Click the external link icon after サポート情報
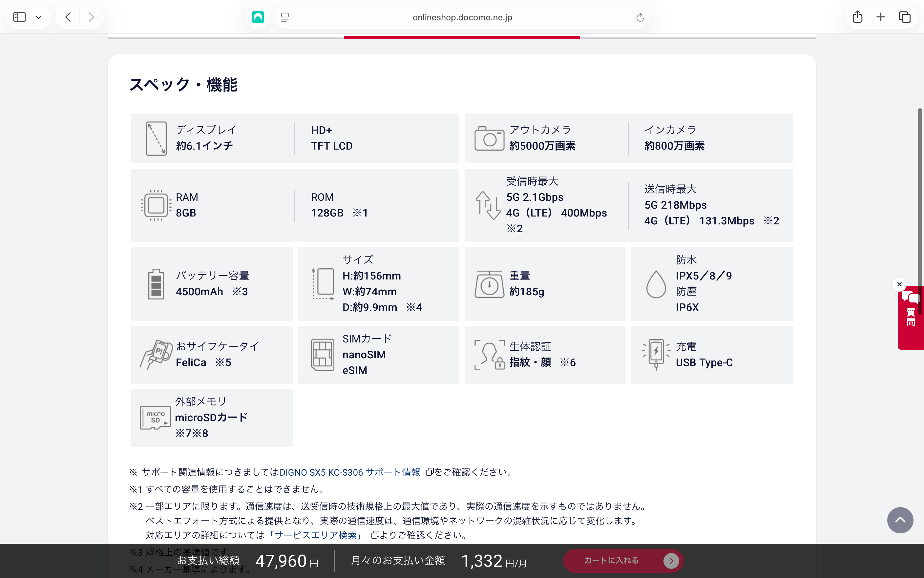This screenshot has height=578, width=924. tap(429, 472)
